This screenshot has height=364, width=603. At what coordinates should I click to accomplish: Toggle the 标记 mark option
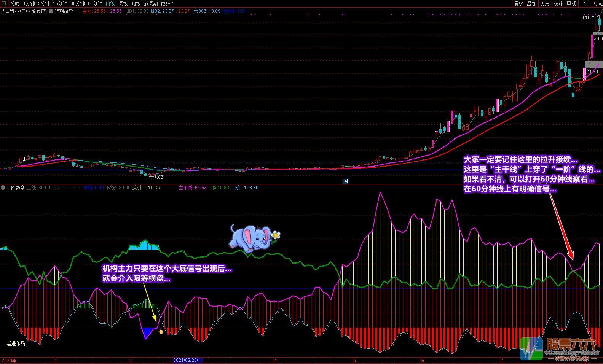(x=598, y=3)
